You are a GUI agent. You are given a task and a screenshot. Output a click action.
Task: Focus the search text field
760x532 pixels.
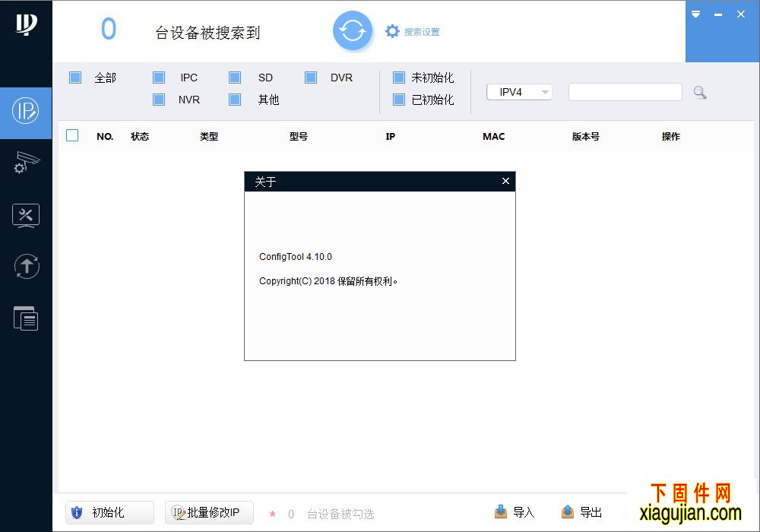[625, 92]
